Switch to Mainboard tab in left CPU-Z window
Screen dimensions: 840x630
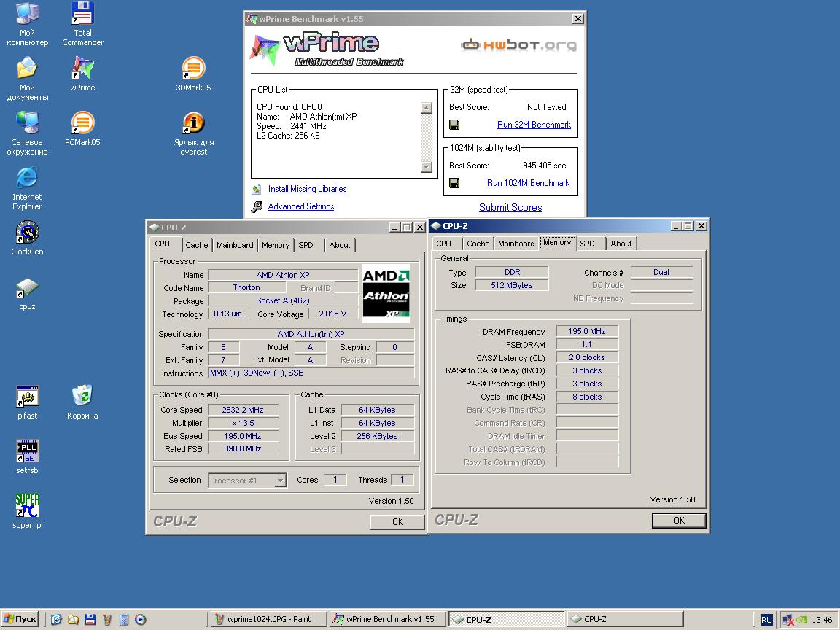click(235, 245)
